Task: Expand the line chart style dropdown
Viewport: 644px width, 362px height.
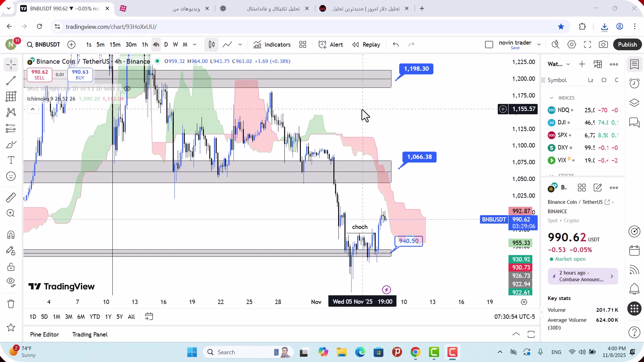Action: 240,45
